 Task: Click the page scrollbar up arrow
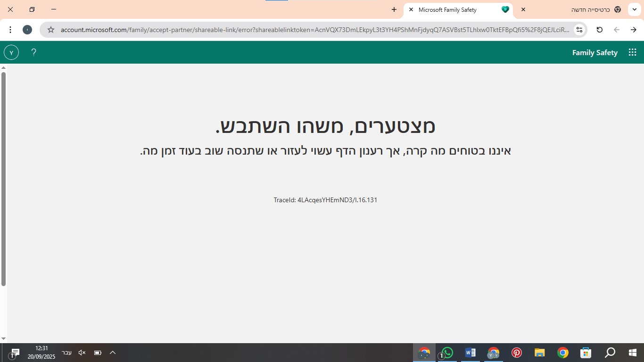pyautogui.click(x=3, y=68)
